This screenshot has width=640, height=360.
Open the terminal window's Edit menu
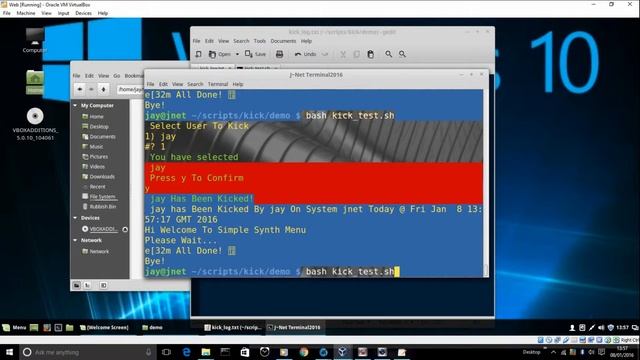163,84
